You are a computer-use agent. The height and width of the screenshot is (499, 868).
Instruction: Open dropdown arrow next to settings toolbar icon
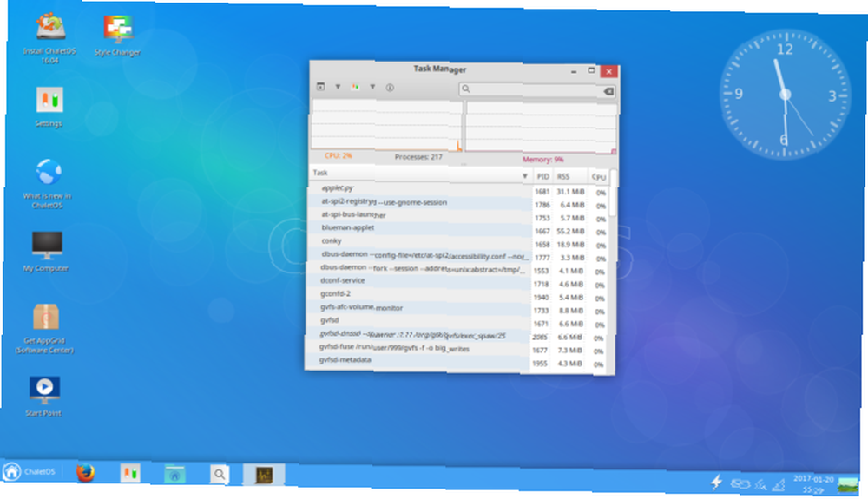pos(372,87)
